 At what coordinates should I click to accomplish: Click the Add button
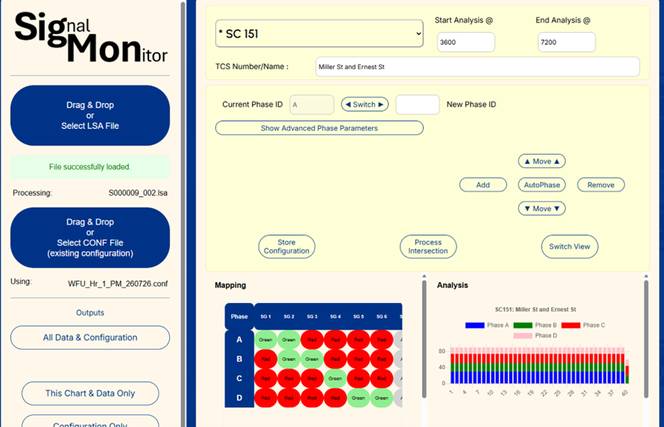pos(483,185)
